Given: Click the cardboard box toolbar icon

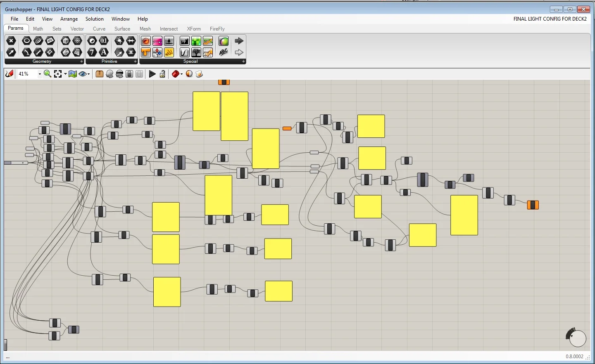Looking at the screenshot, I should pos(100,74).
